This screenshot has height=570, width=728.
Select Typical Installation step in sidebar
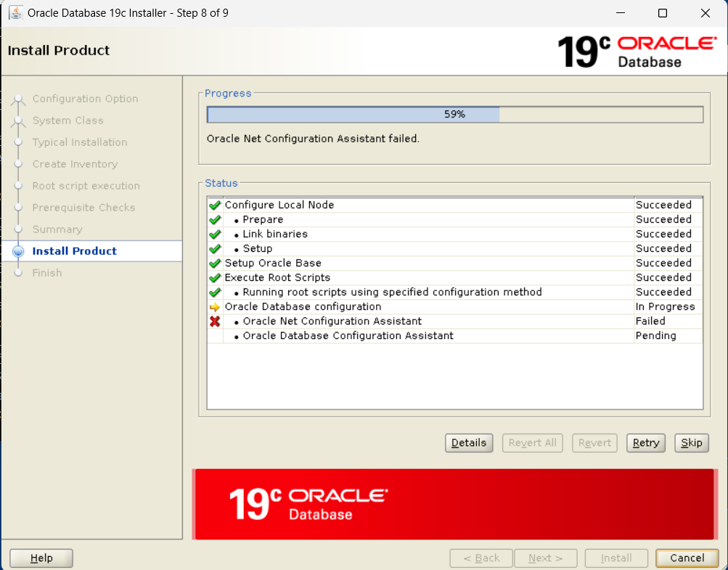pos(79,142)
